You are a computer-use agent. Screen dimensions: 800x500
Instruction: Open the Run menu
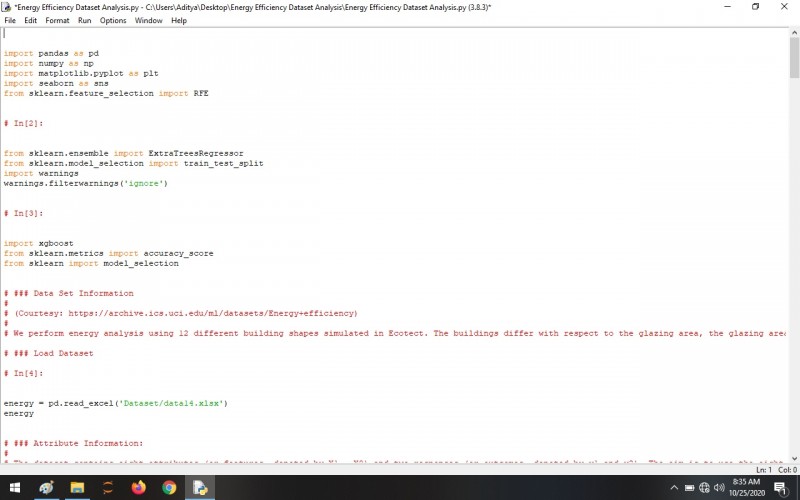tap(84, 20)
